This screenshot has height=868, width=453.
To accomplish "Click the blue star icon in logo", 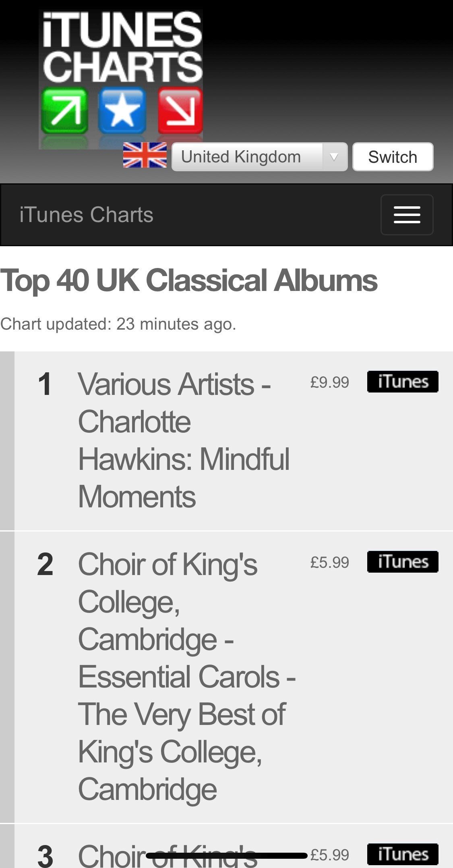I will pos(122,110).
